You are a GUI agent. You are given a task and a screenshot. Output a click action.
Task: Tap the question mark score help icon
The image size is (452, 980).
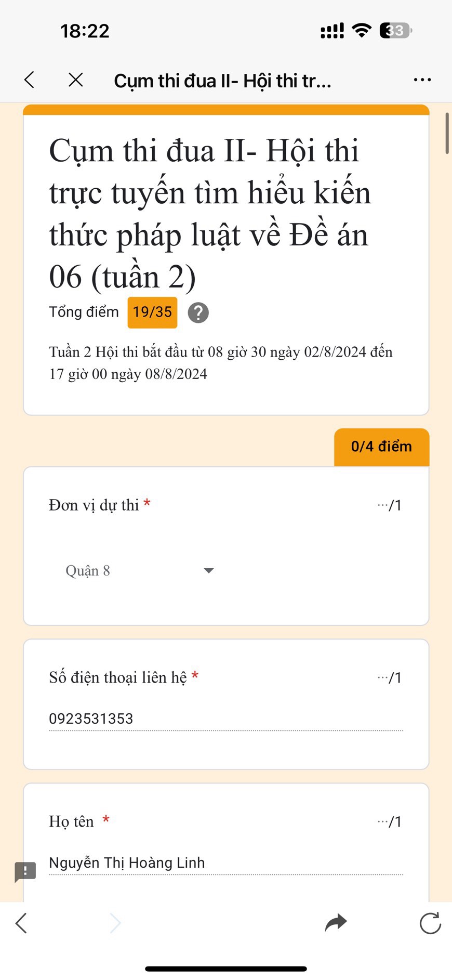pos(198,313)
